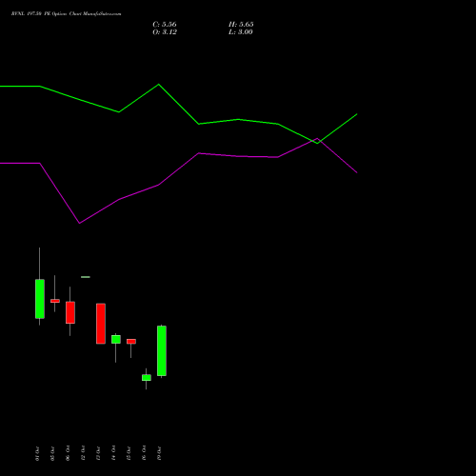Click the '06 Oct' date axis label

coord(68,453)
